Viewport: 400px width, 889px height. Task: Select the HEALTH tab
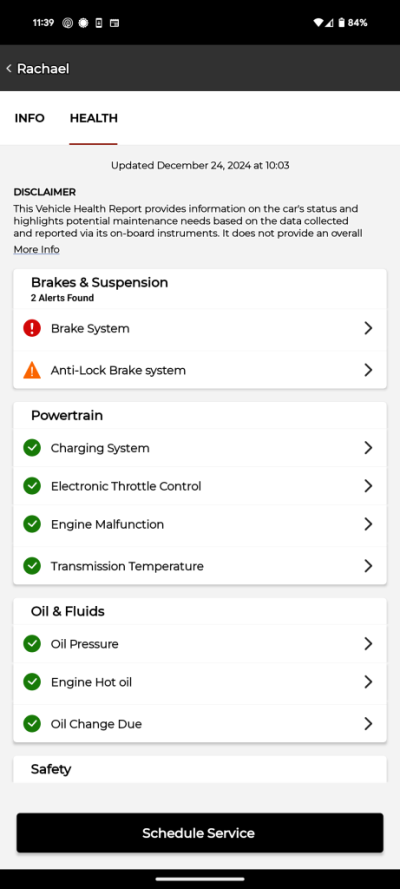[93, 118]
